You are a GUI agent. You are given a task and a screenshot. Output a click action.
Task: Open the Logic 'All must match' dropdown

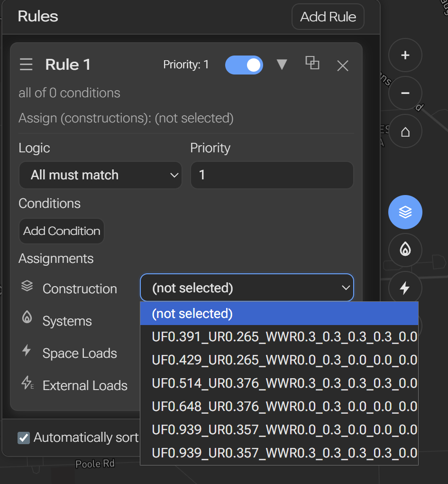100,175
